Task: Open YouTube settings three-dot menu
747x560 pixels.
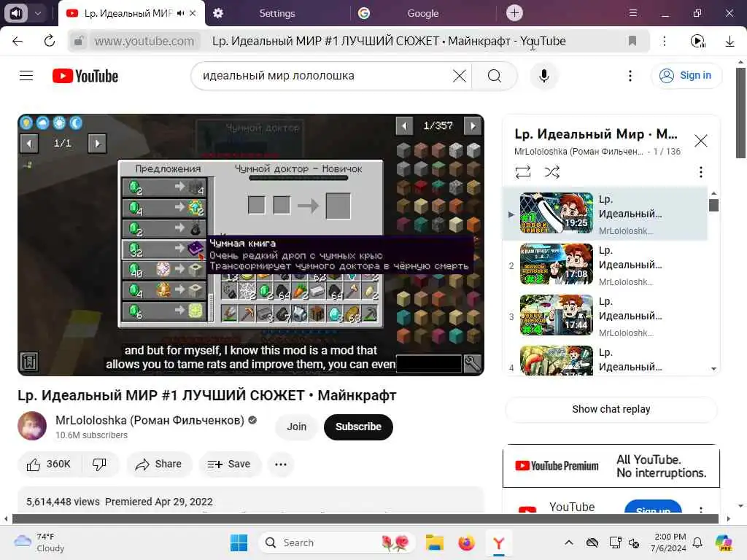Action: pos(630,76)
